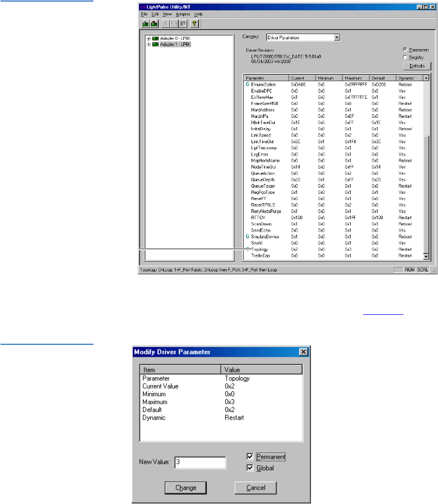The height and width of the screenshot is (504, 438).
Task: Click the Adapter 0 board icon
Action: (x=155, y=39)
